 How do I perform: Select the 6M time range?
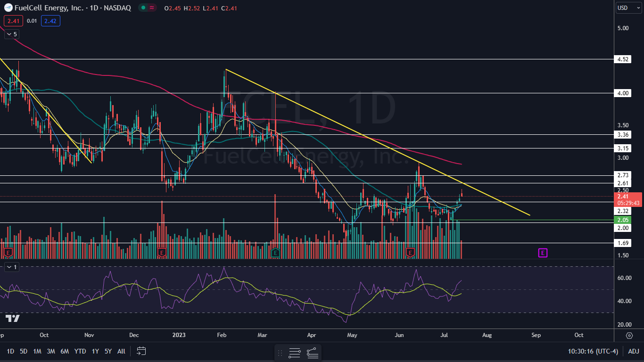[65, 351]
